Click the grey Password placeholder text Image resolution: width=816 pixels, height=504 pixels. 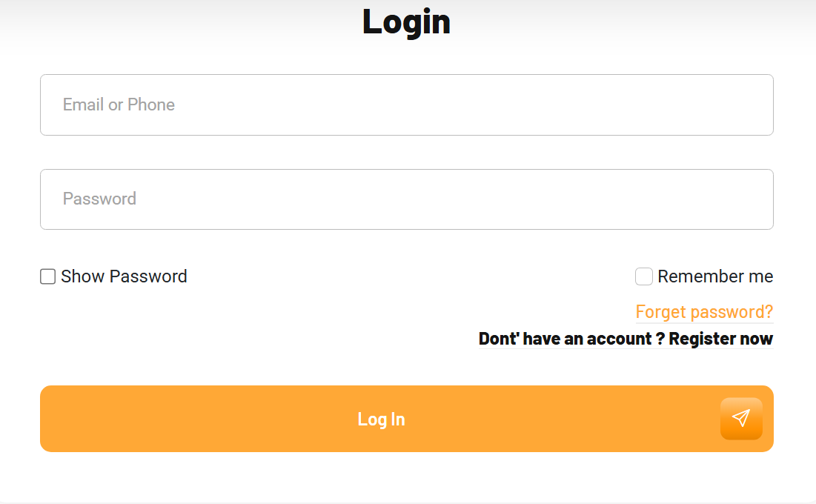click(x=99, y=199)
